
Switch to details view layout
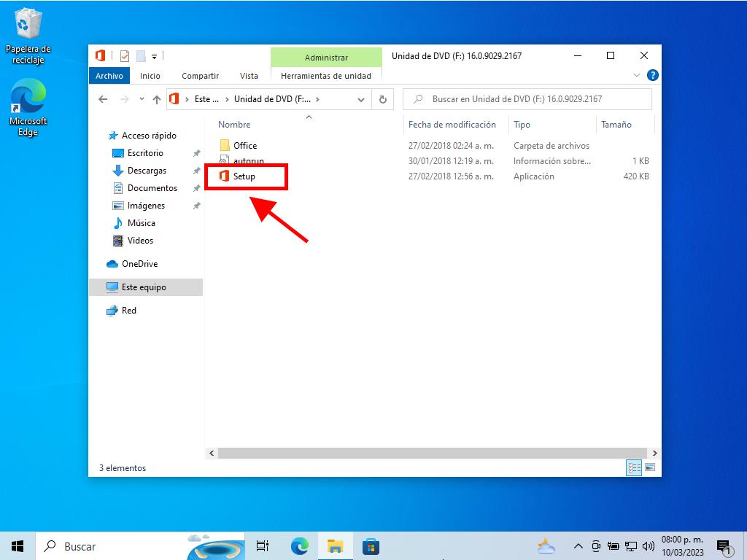point(634,467)
